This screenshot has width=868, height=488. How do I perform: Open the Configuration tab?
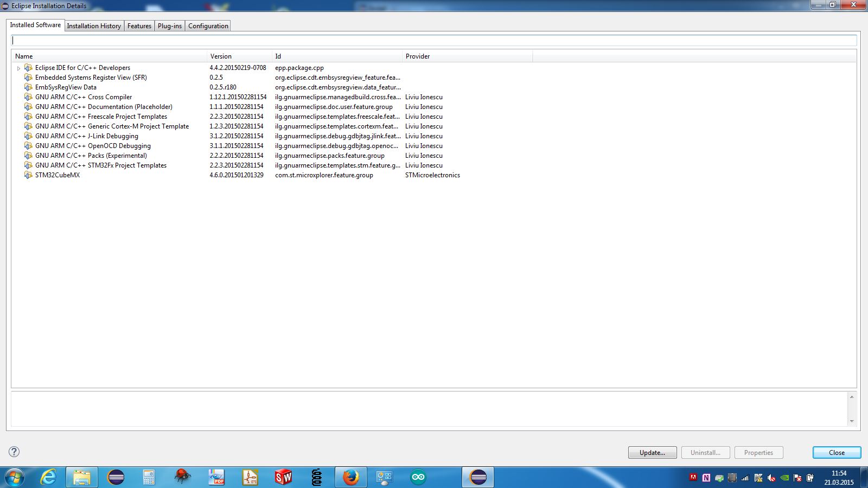208,26
